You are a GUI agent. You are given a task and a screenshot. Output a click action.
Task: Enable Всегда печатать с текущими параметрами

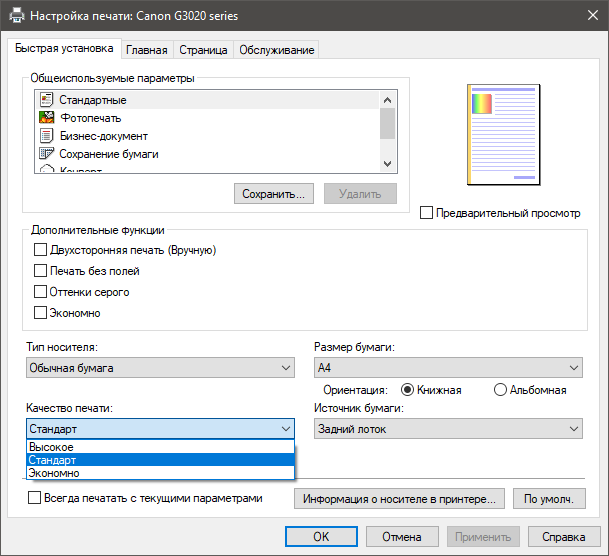coord(35,498)
